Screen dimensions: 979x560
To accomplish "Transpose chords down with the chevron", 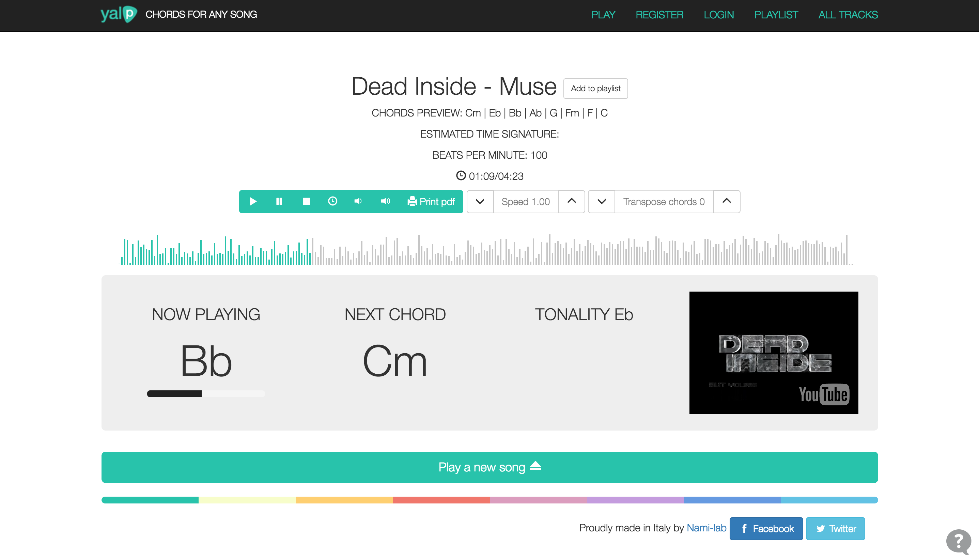I will (601, 202).
